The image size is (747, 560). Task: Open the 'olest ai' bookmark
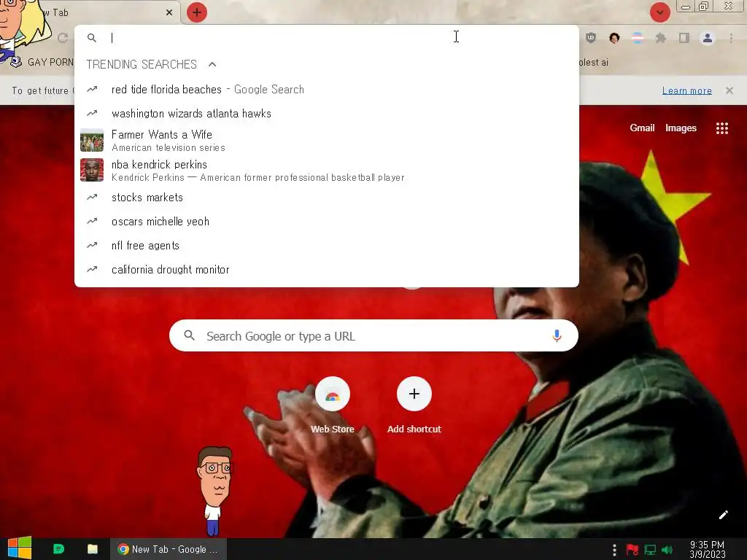pos(594,63)
